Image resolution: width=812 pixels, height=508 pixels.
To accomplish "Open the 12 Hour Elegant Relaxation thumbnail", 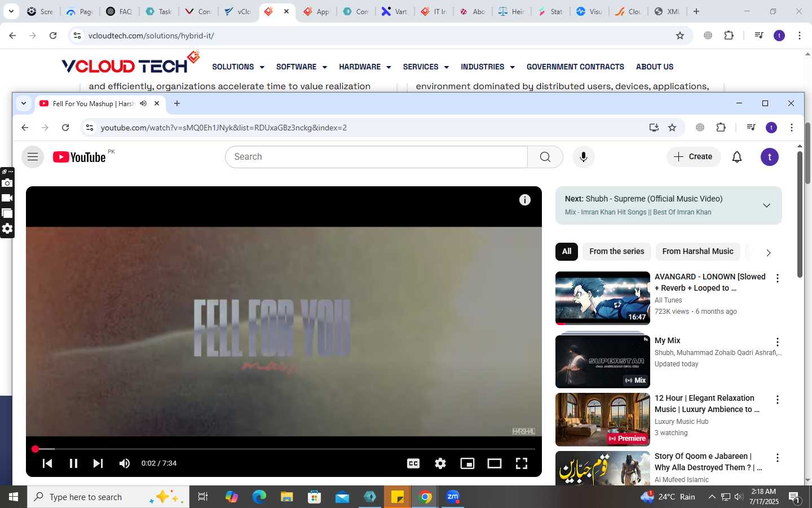I will [603, 419].
